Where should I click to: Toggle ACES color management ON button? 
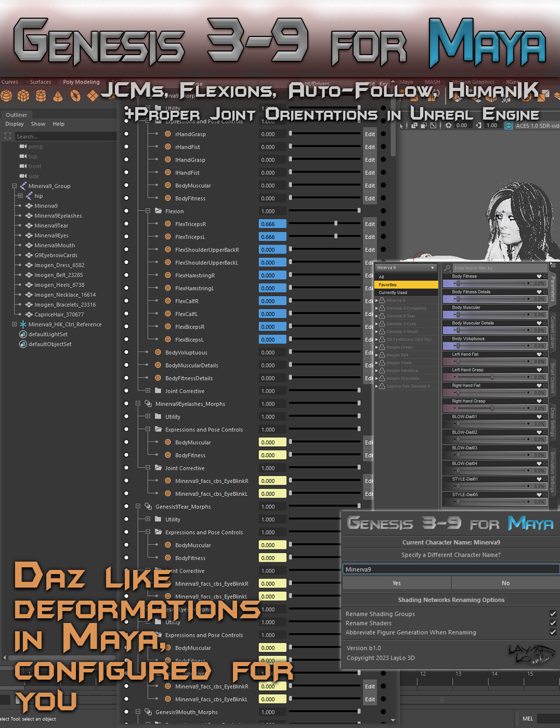point(509,125)
